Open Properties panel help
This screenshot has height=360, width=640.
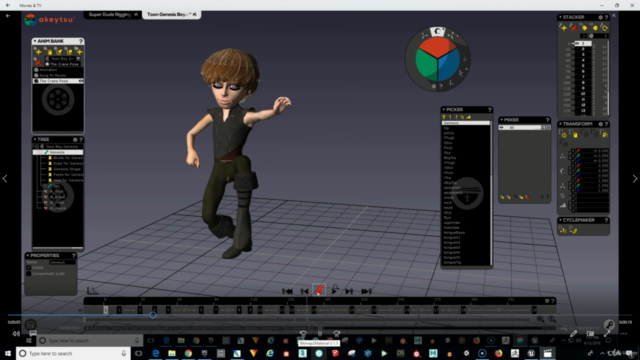74,256
